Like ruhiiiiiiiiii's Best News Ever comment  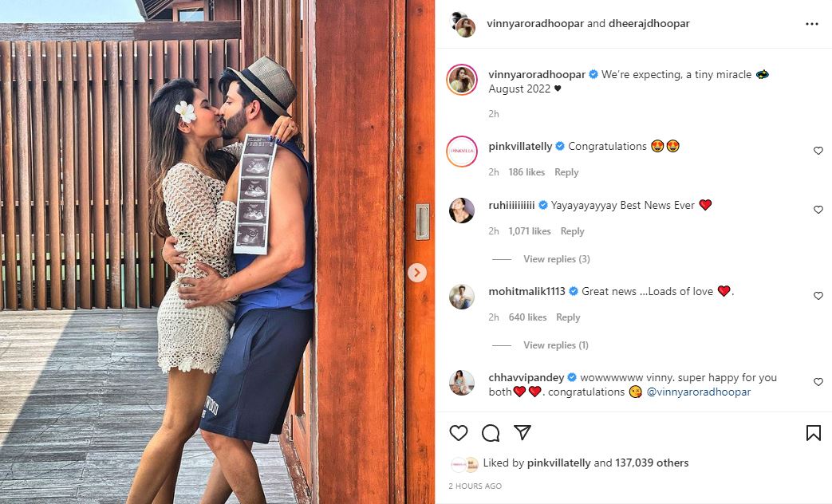coord(818,210)
